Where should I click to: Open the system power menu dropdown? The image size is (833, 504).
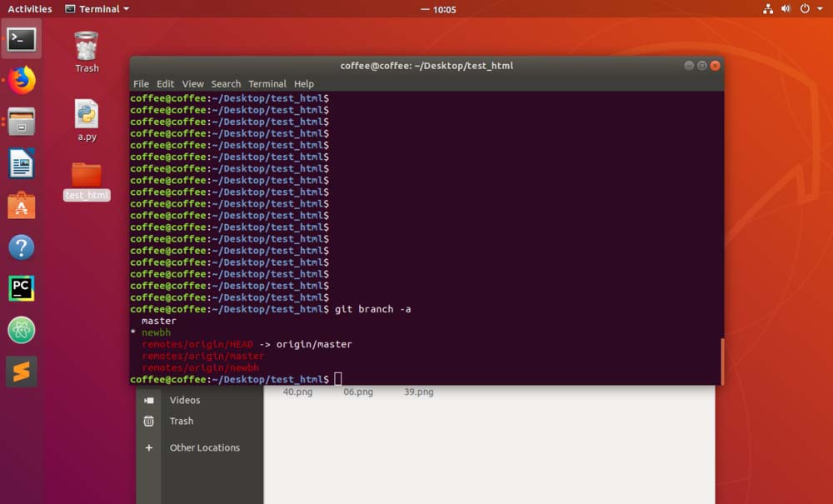[809, 9]
